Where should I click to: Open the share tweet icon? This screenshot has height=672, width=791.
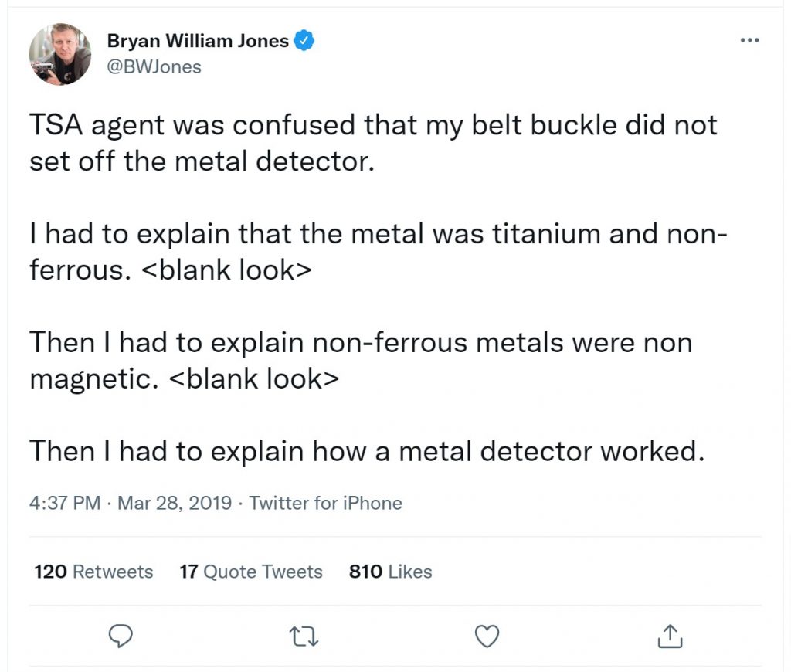coord(670,636)
